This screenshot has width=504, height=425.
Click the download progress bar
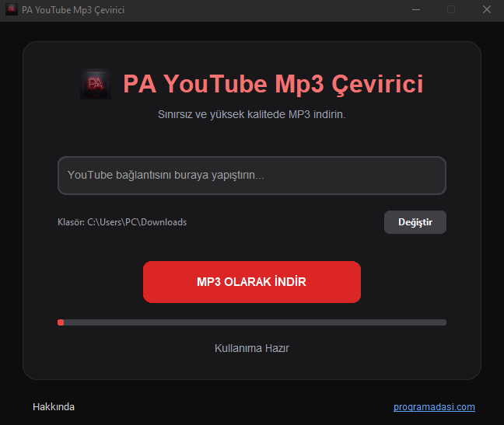click(252, 322)
